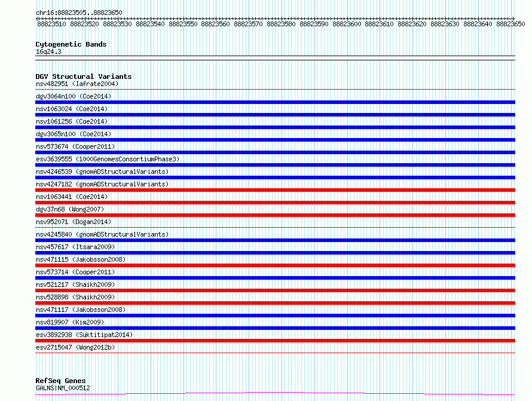
Task: Open the nsv1063024 (Coe2014) variant entry
Action: (x=72, y=109)
